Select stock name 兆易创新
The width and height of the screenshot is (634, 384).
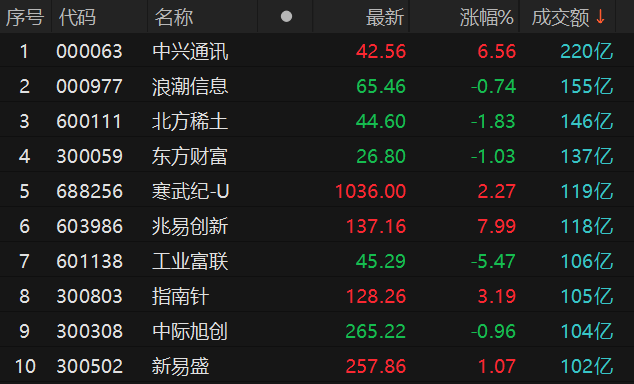tap(190, 226)
